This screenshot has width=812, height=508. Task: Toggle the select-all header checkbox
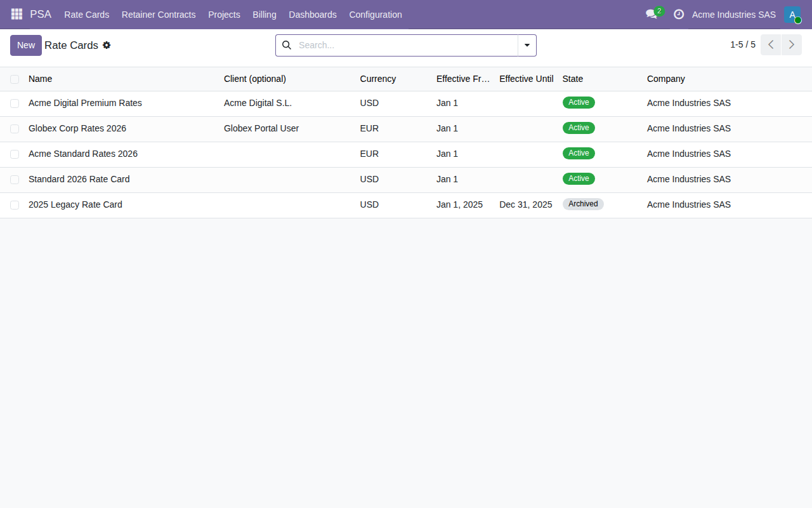pyautogui.click(x=15, y=79)
